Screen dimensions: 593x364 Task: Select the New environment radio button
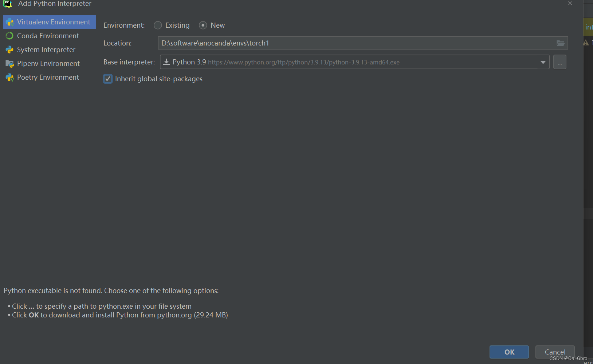pos(203,25)
